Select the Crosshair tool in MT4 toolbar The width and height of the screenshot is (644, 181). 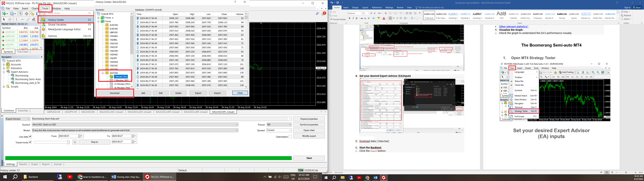click(x=10, y=19)
